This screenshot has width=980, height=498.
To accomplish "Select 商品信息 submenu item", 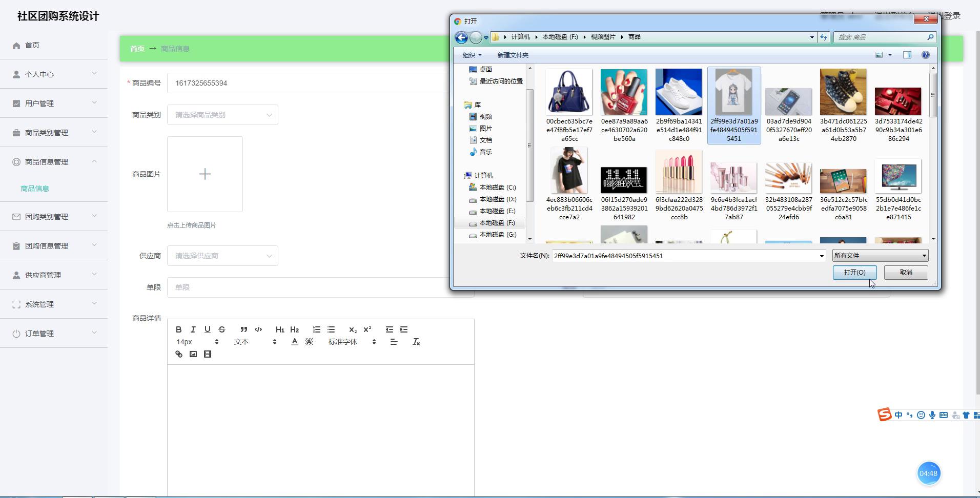I will point(35,189).
